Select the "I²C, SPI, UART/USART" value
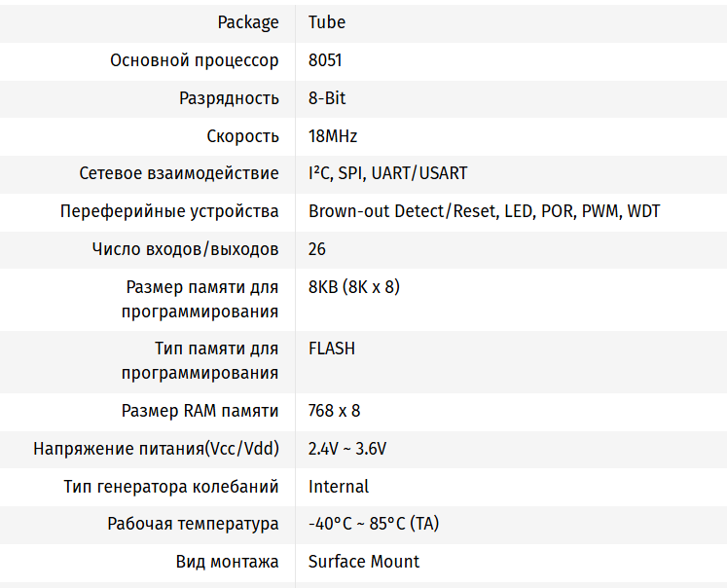Screen dimensions: 727x588 (387, 173)
